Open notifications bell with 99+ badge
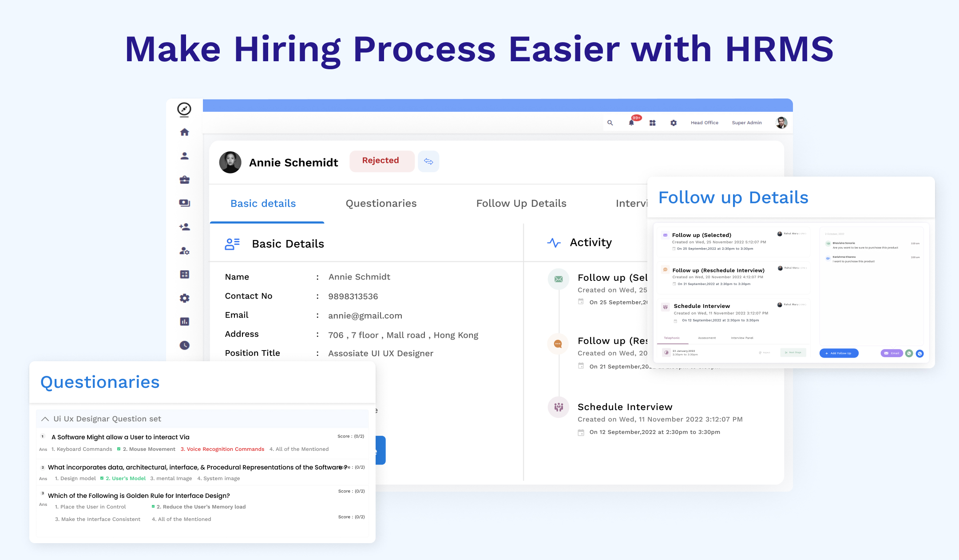This screenshot has width=959, height=560. [x=631, y=123]
